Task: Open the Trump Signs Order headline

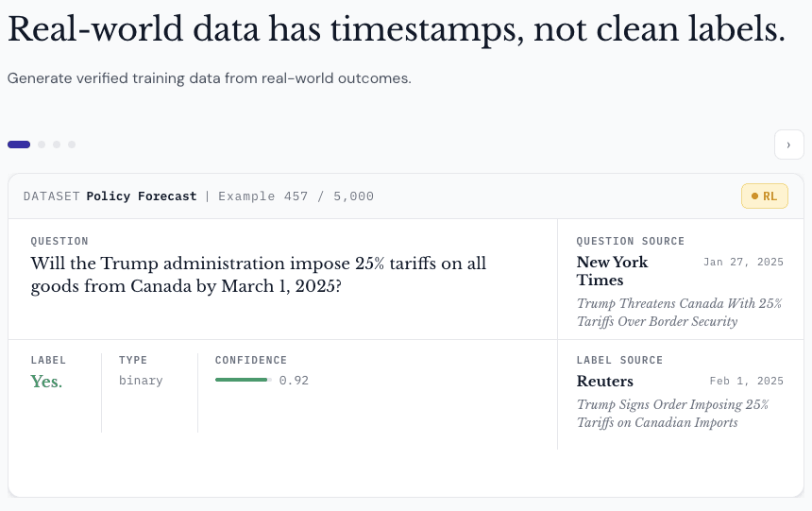Action: [x=672, y=414]
